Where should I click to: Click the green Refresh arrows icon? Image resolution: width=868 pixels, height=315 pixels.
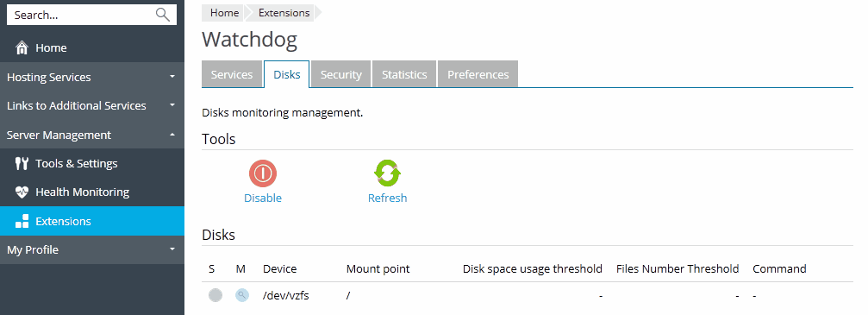[388, 173]
